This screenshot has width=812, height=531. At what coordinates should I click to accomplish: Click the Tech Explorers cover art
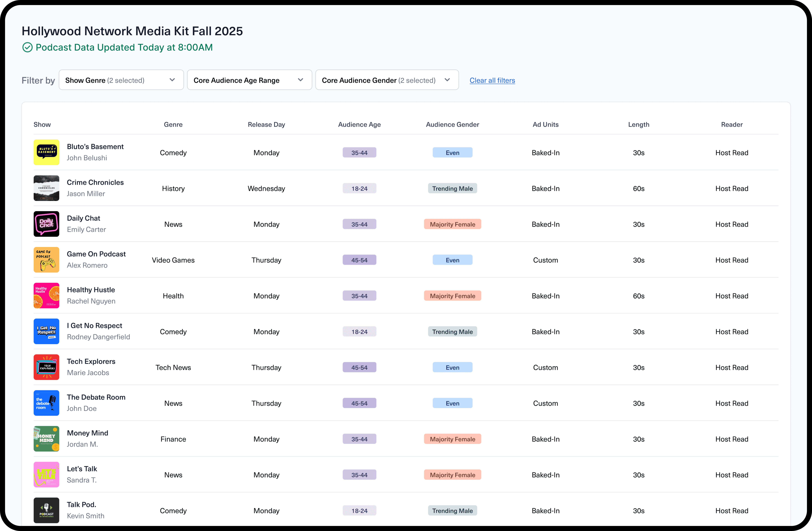[46, 367]
